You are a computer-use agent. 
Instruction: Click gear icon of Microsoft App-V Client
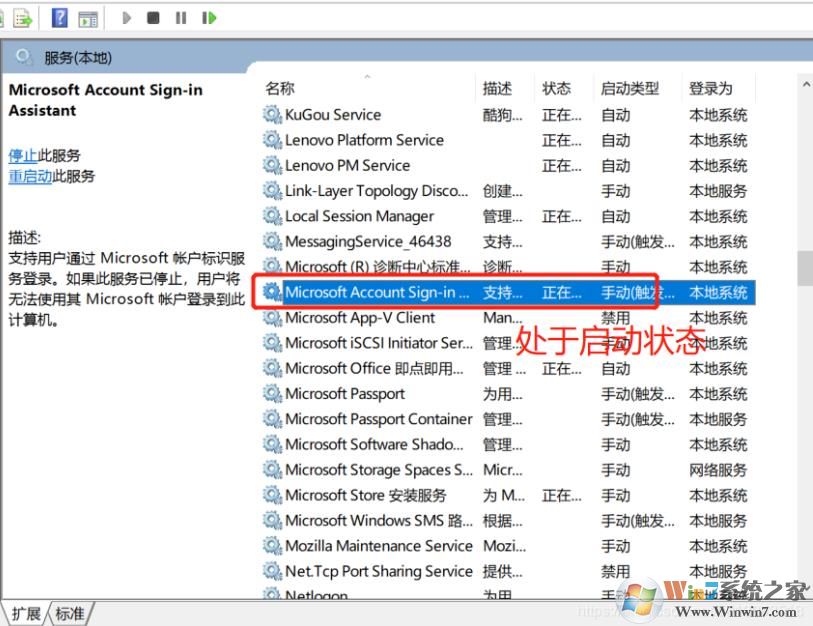pos(272,317)
